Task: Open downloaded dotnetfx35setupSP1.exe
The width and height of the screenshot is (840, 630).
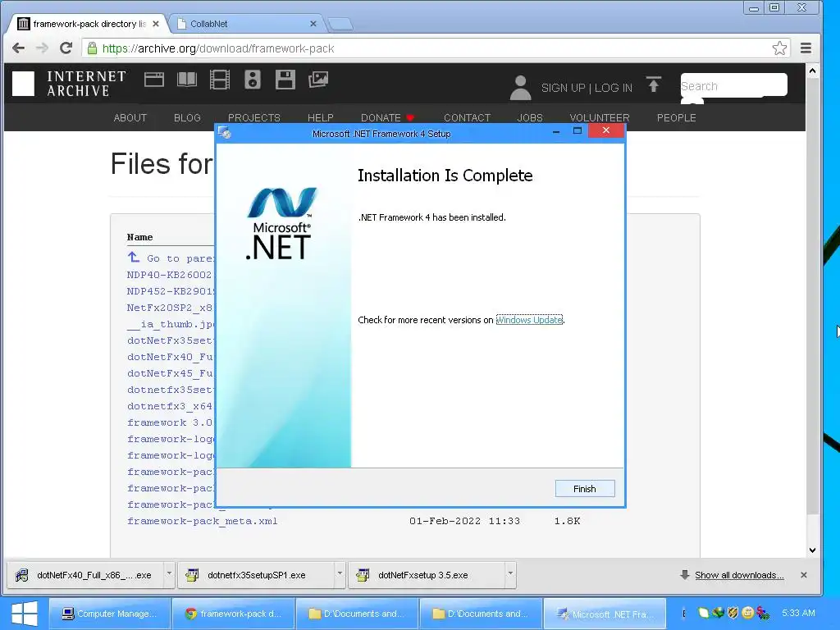Action: pos(256,575)
